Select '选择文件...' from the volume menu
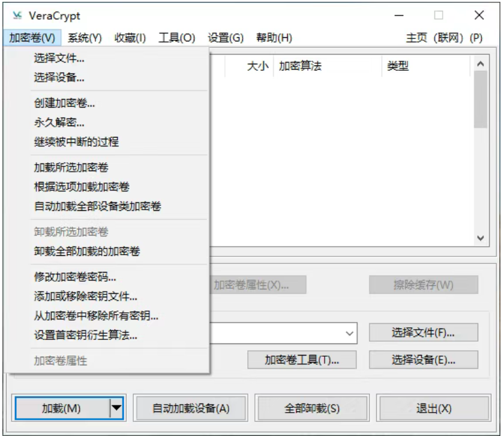 click(59, 58)
